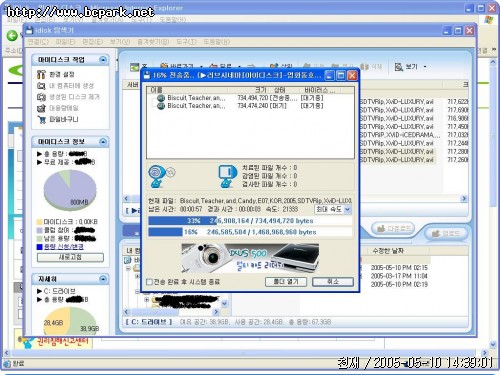Click the Windows flag logo in the IE window
This screenshot has width=500, height=375.
click(489, 20)
